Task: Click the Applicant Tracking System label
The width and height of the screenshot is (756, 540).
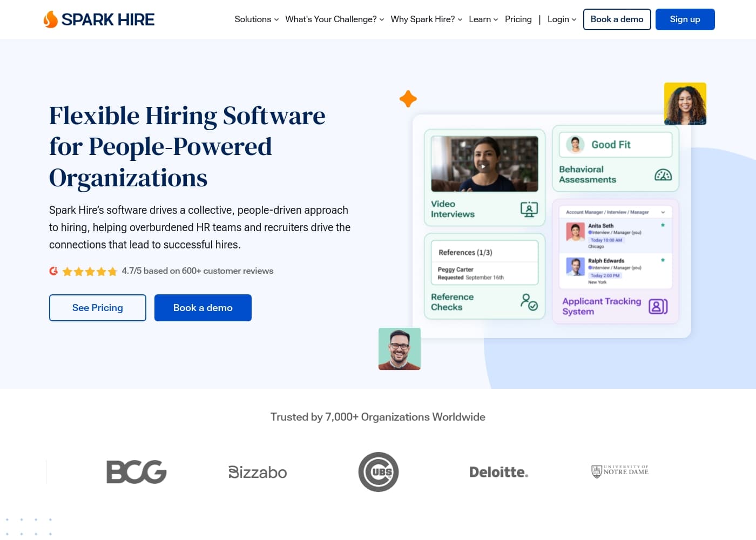Action: click(602, 306)
